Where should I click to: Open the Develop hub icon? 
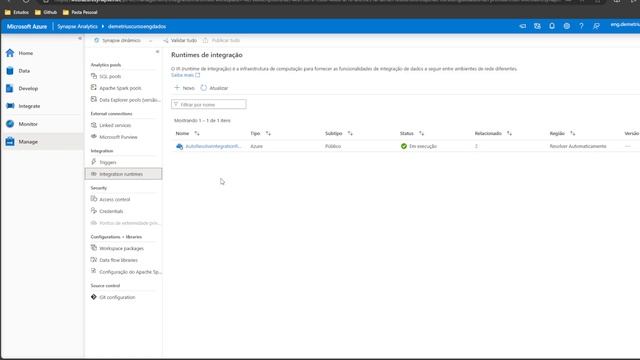pos(10,88)
